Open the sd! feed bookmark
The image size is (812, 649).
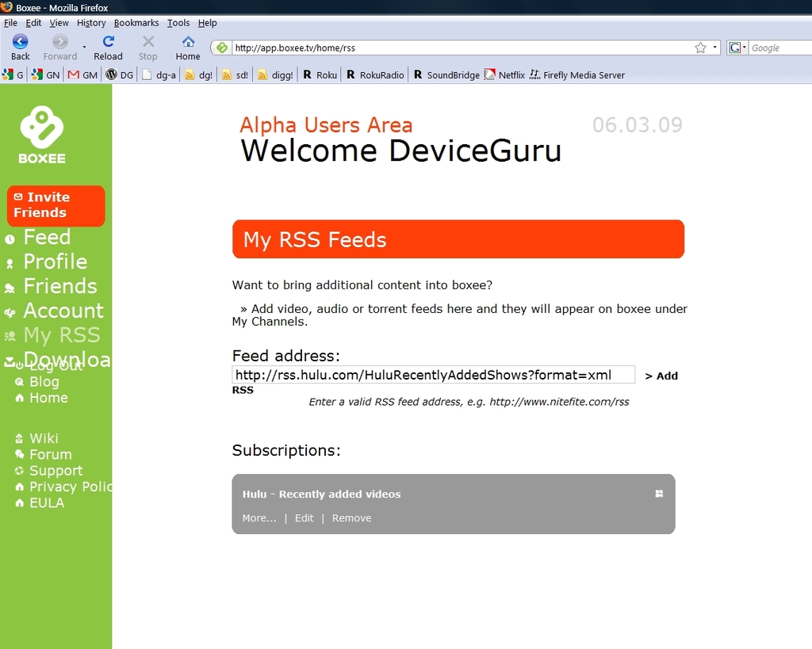click(x=235, y=75)
